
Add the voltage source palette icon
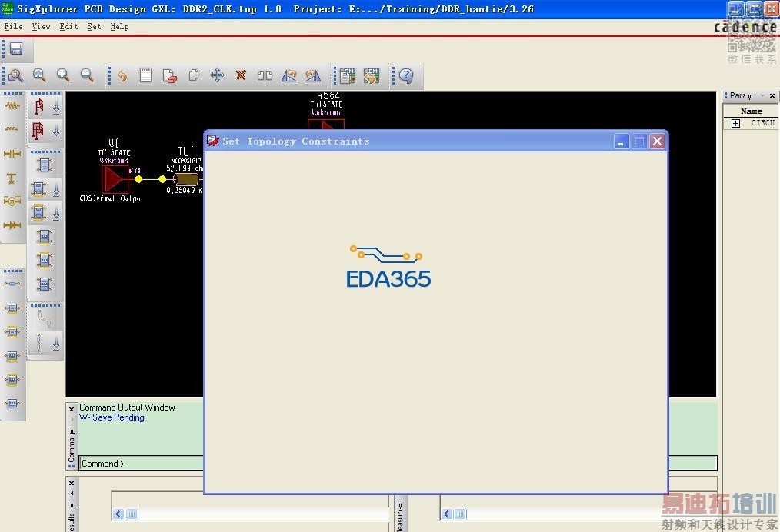pyautogui.click(x=12, y=201)
